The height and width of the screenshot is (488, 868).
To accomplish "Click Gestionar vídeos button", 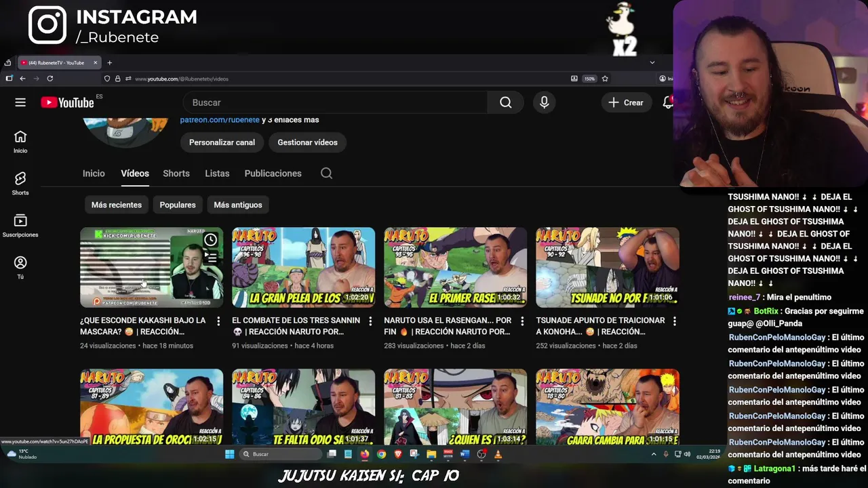I will tap(307, 142).
